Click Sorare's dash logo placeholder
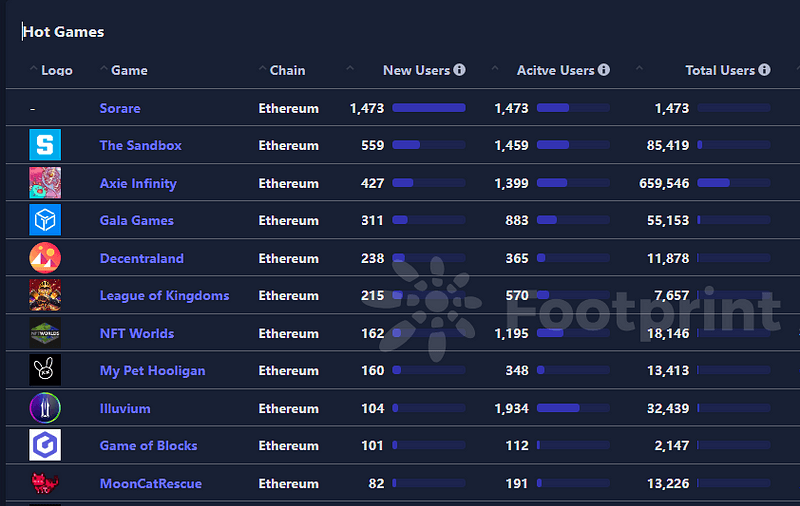800x506 pixels. click(33, 109)
